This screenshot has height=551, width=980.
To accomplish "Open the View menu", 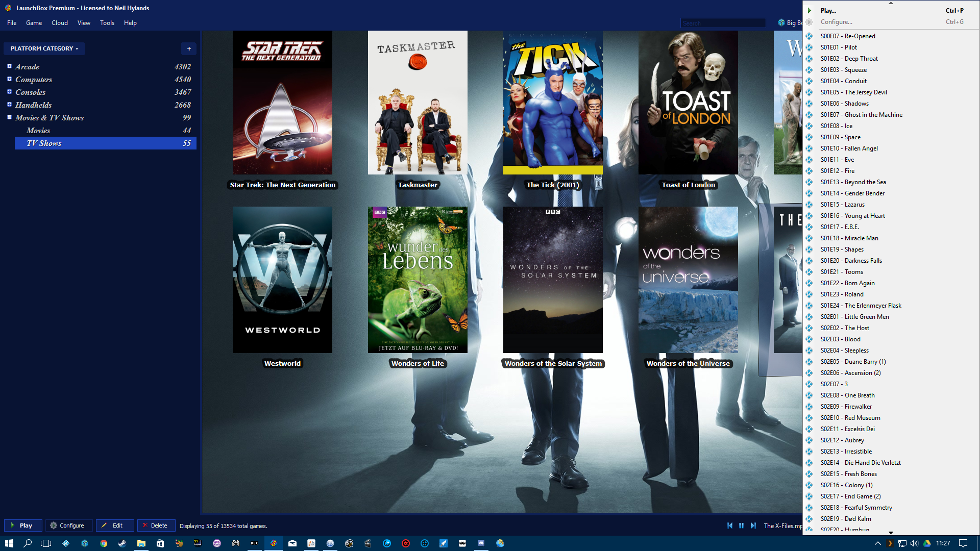I will 84,23.
